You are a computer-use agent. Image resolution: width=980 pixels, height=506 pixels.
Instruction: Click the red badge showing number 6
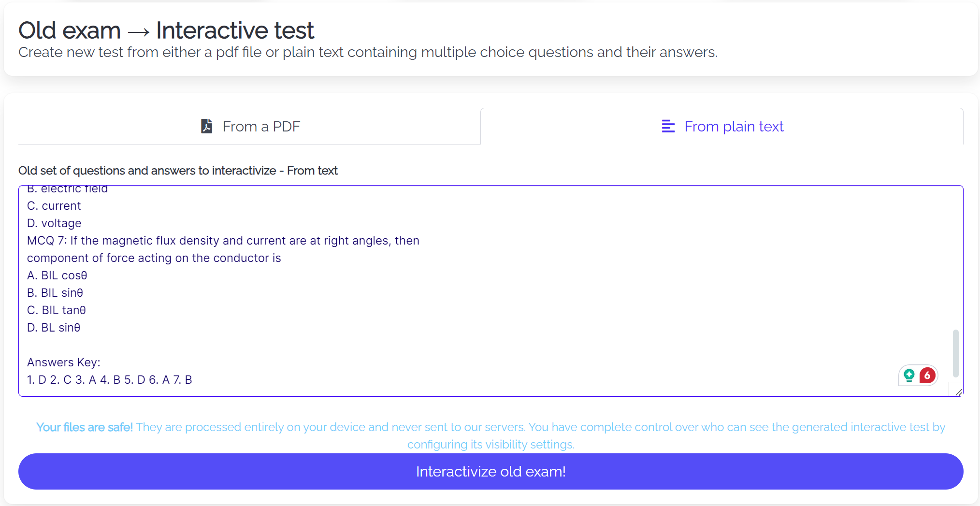pyautogui.click(x=927, y=375)
